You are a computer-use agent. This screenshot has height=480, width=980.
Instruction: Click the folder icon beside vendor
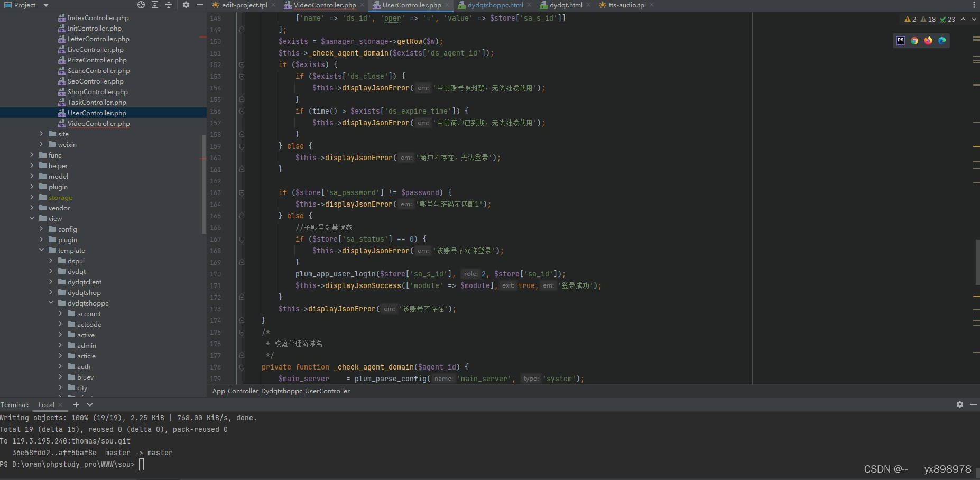coord(43,208)
